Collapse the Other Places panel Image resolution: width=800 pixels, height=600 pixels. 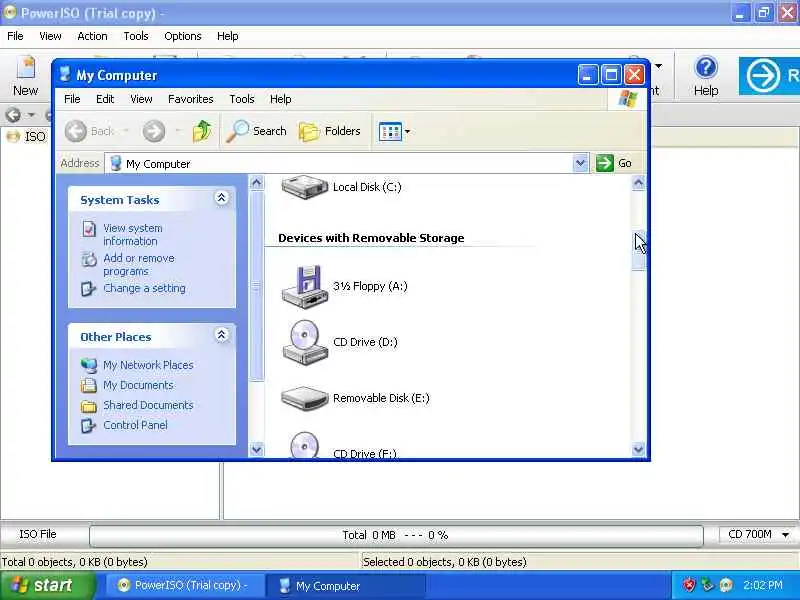(x=221, y=335)
